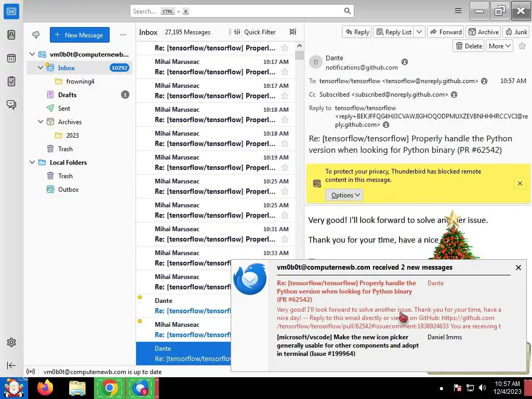Open Trash under the vm0b0t account

pyautogui.click(x=79, y=149)
